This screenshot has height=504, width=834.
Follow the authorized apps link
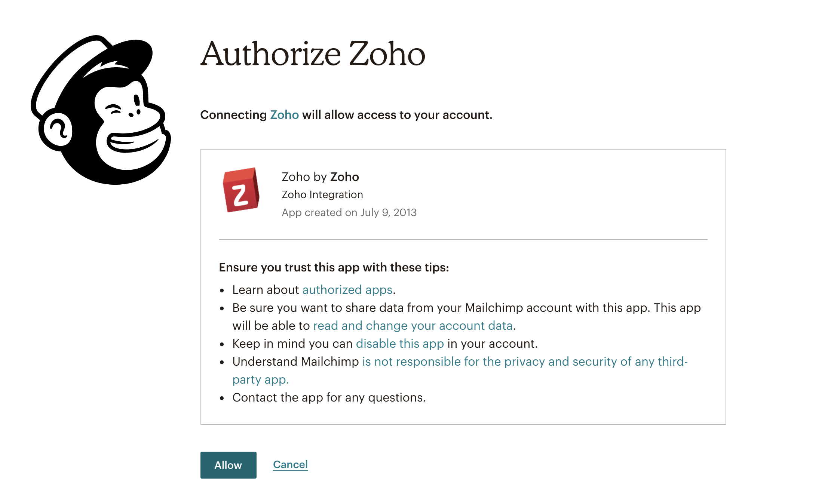coord(347,290)
